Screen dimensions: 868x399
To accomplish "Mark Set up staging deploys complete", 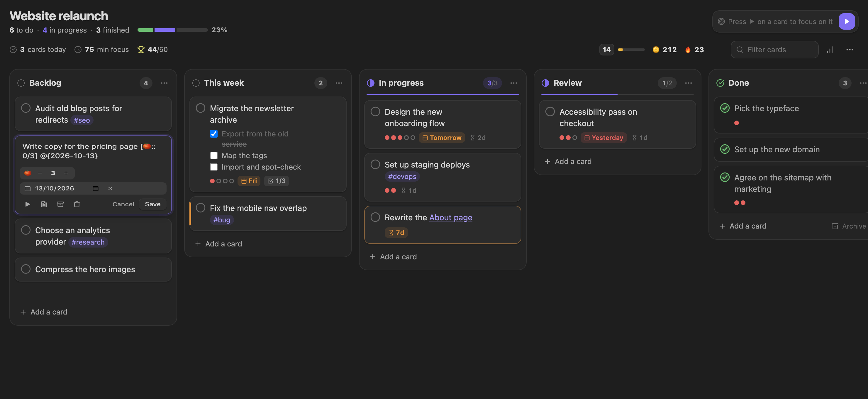I will [375, 165].
